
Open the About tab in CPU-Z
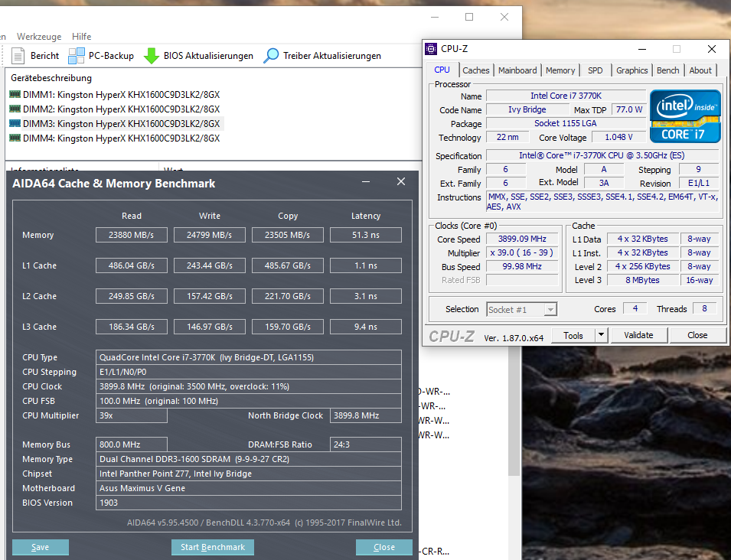click(x=700, y=70)
